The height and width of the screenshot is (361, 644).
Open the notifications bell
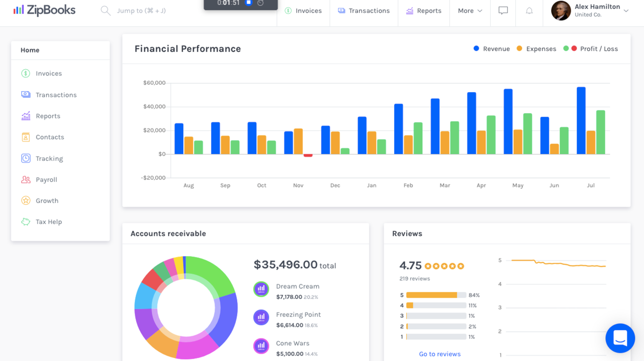click(x=529, y=10)
